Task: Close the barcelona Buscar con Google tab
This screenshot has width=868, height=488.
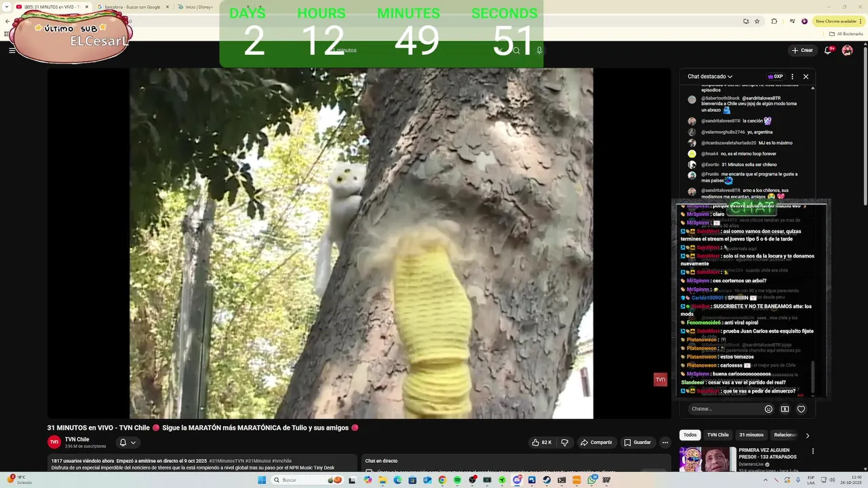Action: click(x=167, y=7)
